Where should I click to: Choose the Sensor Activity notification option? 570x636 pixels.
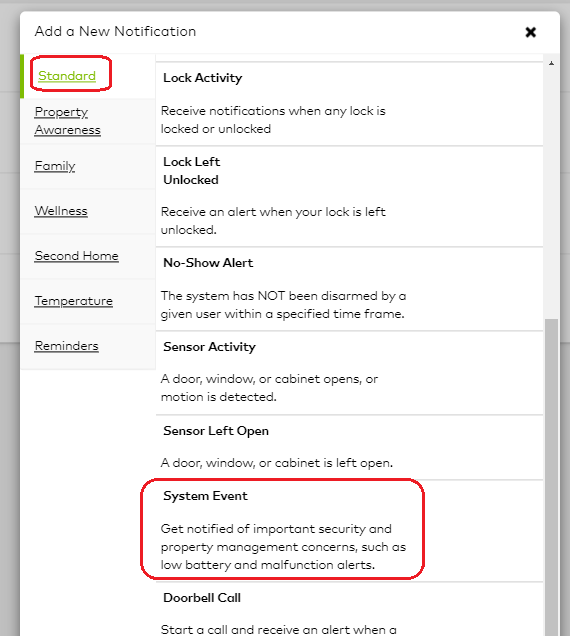[x=349, y=373]
